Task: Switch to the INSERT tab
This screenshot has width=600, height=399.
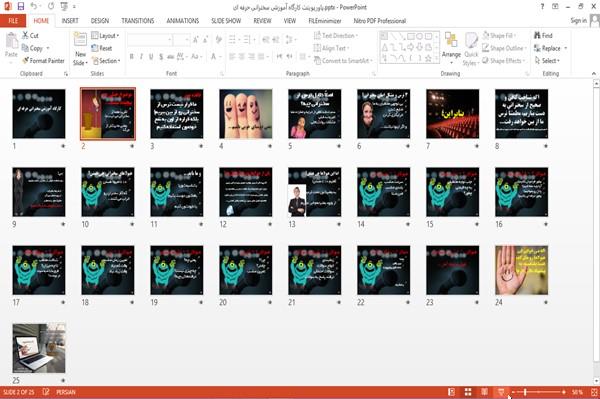Action: tap(70, 21)
